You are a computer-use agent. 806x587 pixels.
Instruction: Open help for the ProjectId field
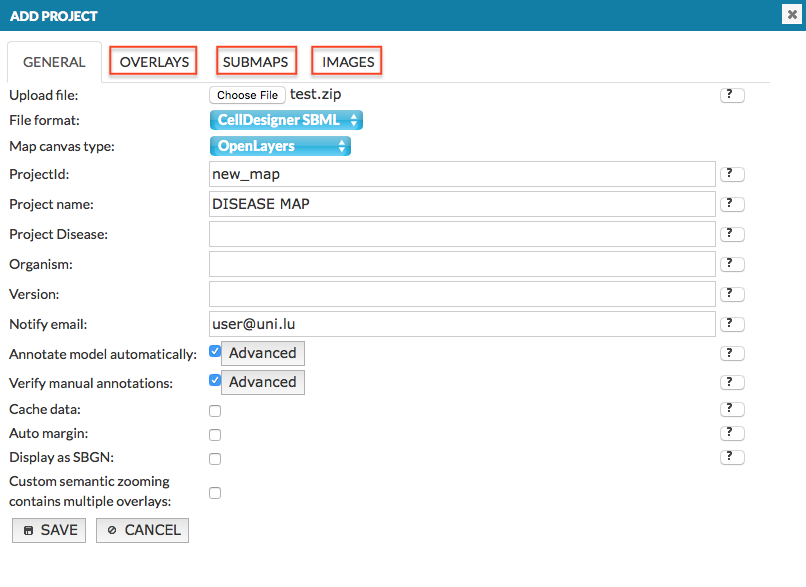732,174
